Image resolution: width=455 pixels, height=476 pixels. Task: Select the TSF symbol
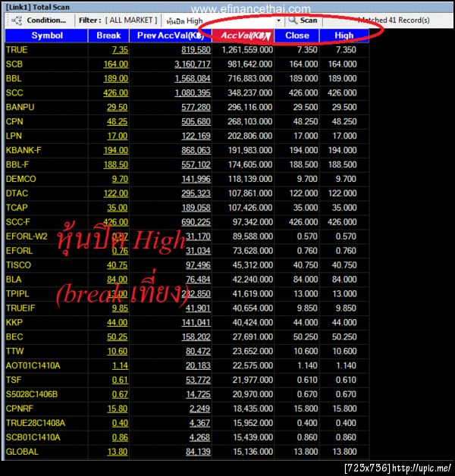pos(14,380)
